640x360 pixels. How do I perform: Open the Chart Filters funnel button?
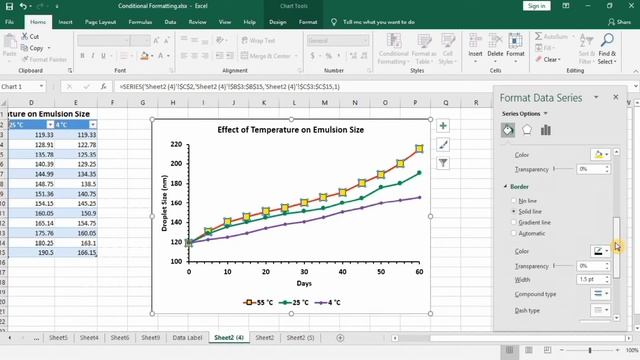[x=443, y=163]
